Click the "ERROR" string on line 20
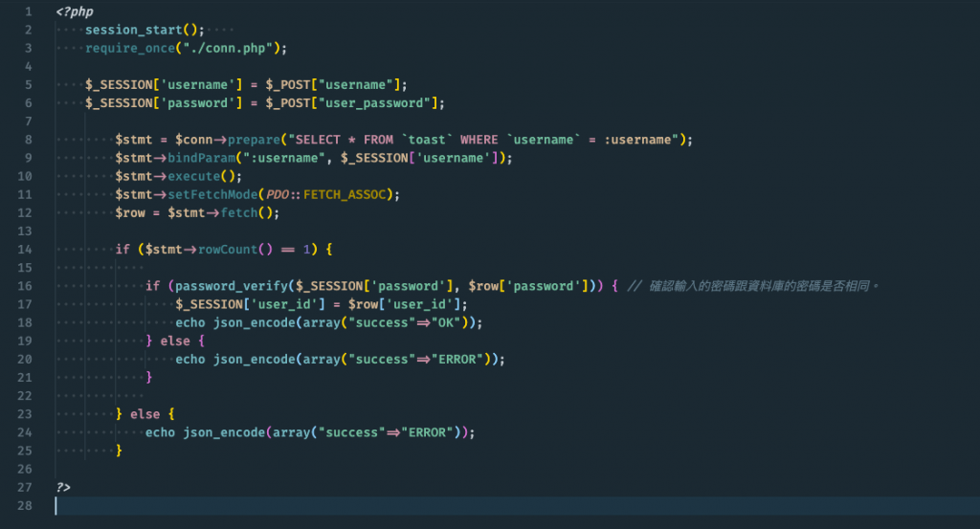The width and height of the screenshot is (980, 529). (x=457, y=360)
